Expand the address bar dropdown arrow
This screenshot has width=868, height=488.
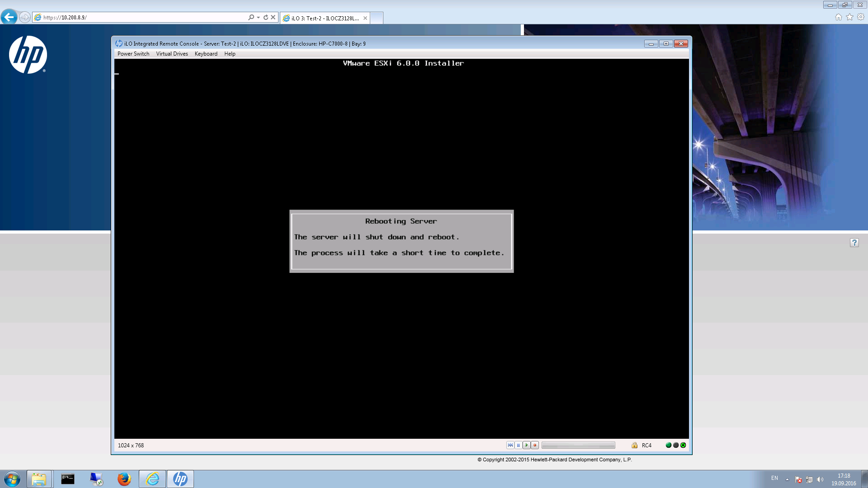coord(258,18)
